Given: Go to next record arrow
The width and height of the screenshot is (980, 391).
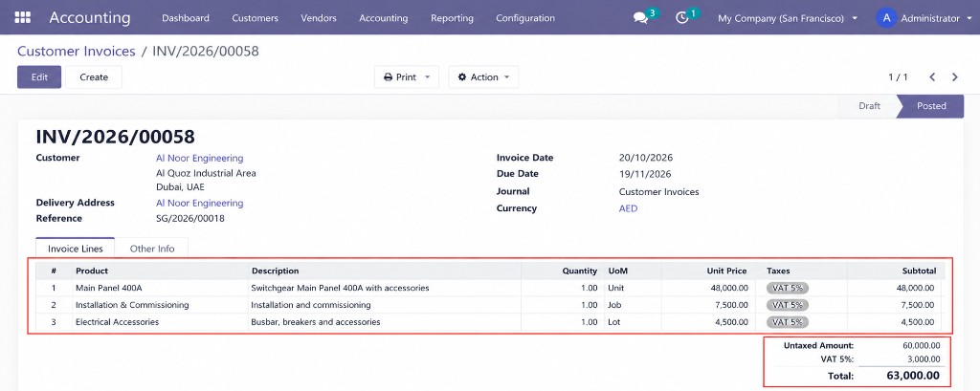Looking at the screenshot, I should coord(954,76).
